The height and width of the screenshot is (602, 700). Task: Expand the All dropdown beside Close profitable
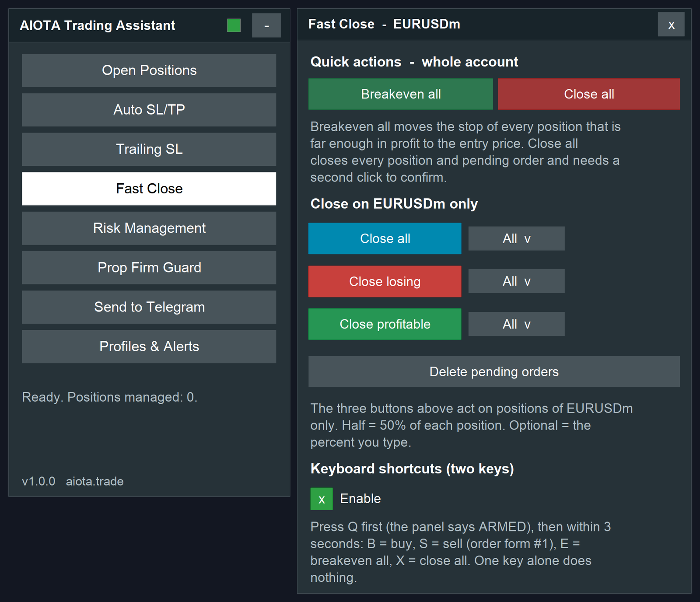pyautogui.click(x=516, y=324)
